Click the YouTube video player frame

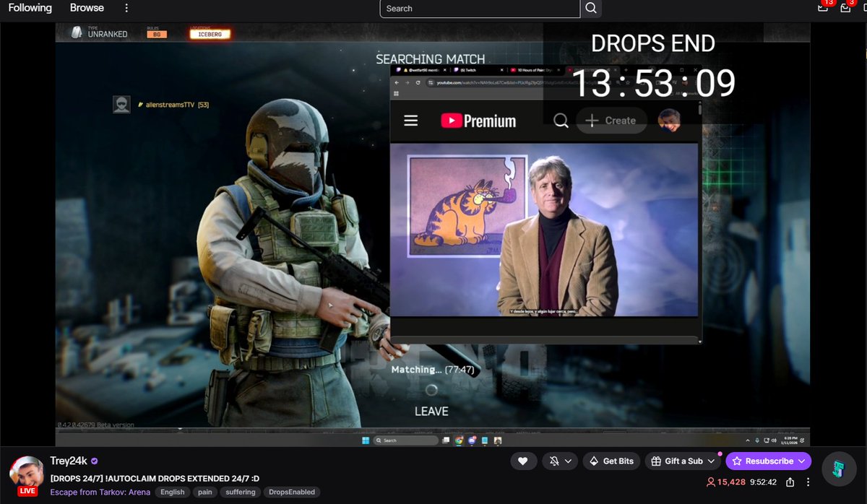point(544,230)
